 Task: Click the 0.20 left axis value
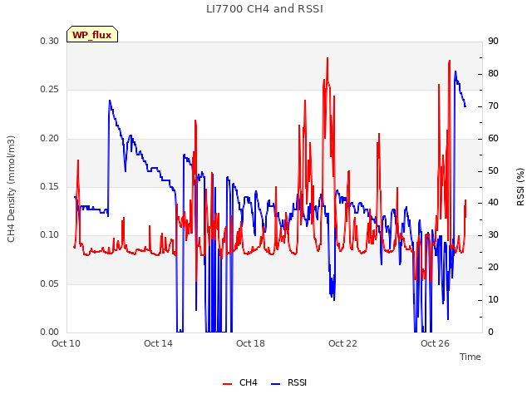[50, 138]
